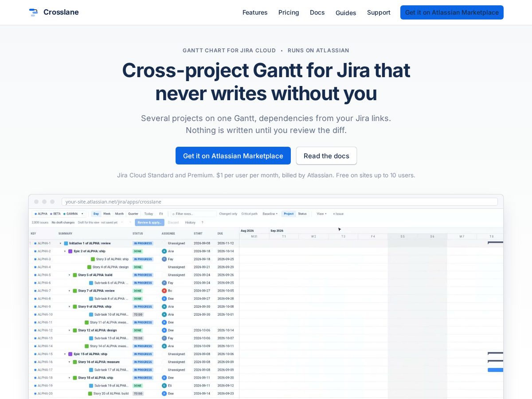
Task: Open the Support nav item
Action: (x=379, y=12)
